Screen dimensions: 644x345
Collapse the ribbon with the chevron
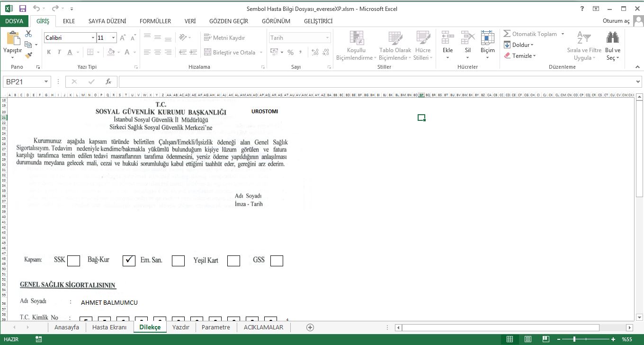pos(637,67)
